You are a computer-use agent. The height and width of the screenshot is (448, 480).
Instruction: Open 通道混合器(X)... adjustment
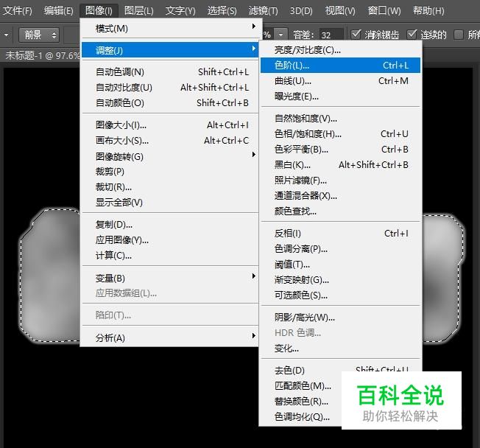click(x=340, y=195)
